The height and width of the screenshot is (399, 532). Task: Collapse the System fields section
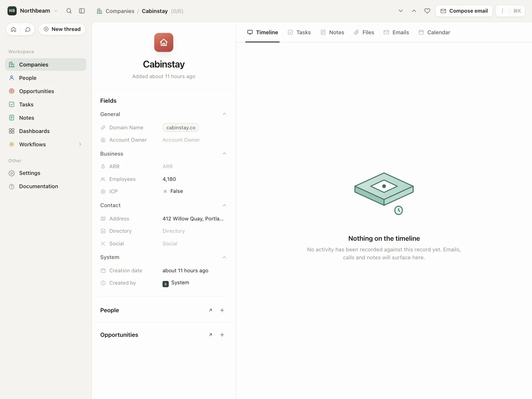(x=224, y=257)
